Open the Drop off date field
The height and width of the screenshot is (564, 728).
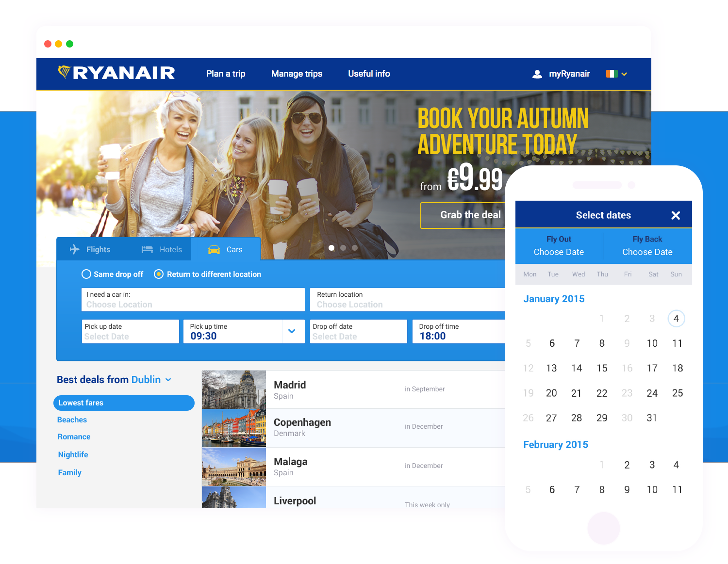(359, 331)
